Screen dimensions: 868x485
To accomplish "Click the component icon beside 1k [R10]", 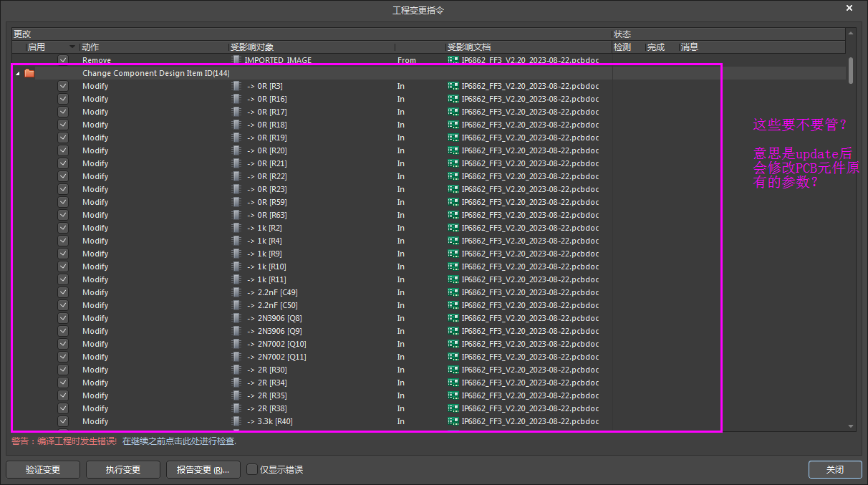I will pyautogui.click(x=236, y=266).
